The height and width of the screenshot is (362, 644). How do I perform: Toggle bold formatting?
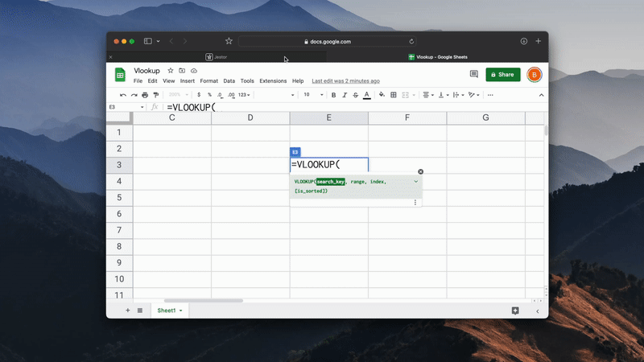coord(333,95)
